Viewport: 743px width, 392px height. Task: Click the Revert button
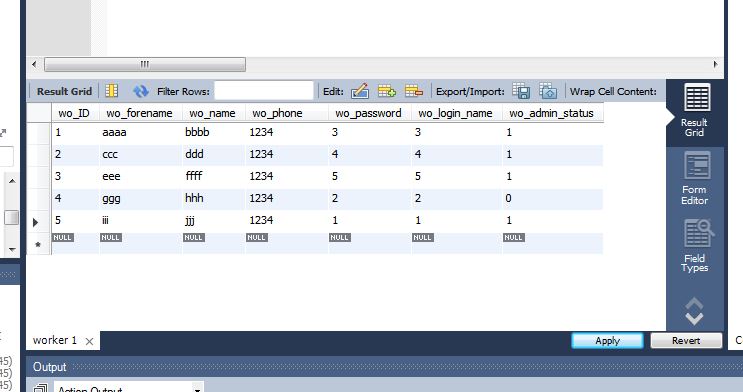point(686,341)
